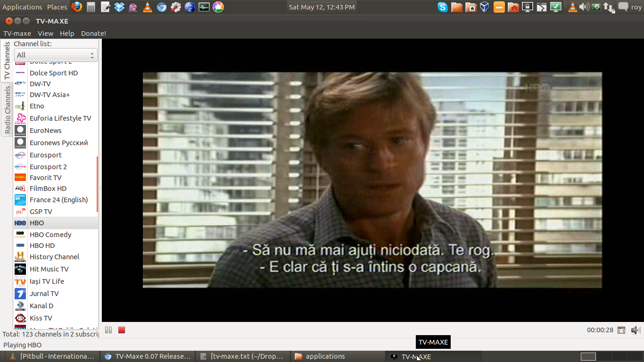Launch VLC from the left launchers
The width and height of the screenshot is (644, 362).
tap(148, 7)
